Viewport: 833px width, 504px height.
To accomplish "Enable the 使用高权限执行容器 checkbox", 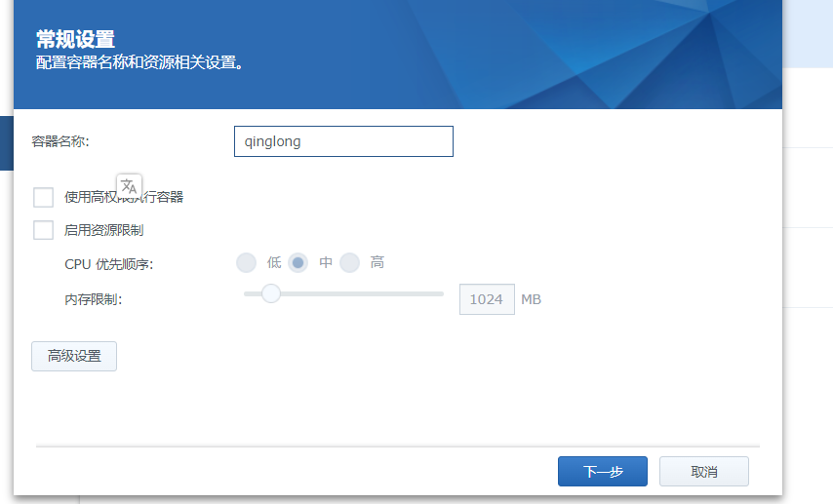I will [43, 197].
